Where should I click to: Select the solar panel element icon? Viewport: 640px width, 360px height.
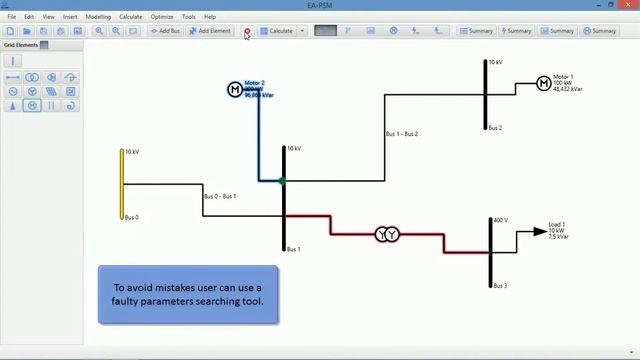tap(51, 91)
